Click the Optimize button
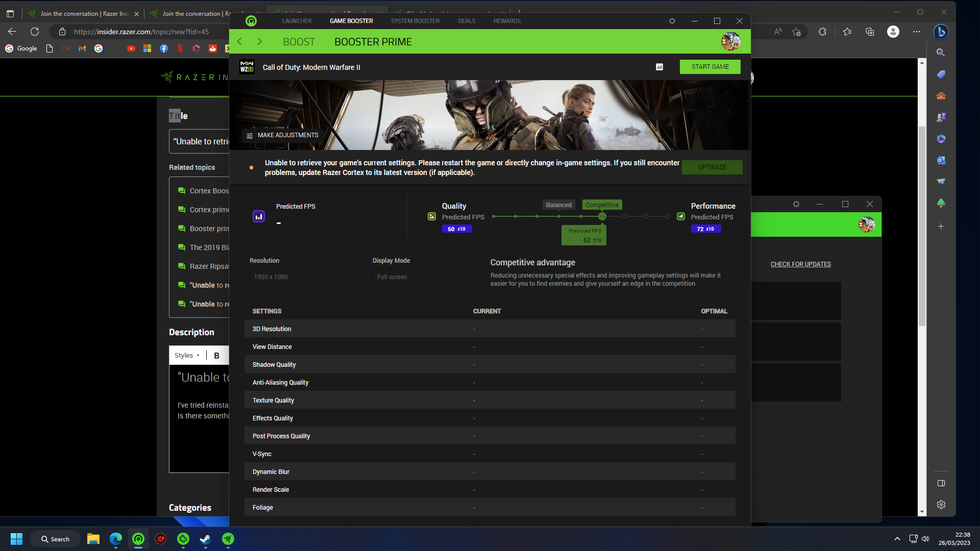 tap(712, 167)
